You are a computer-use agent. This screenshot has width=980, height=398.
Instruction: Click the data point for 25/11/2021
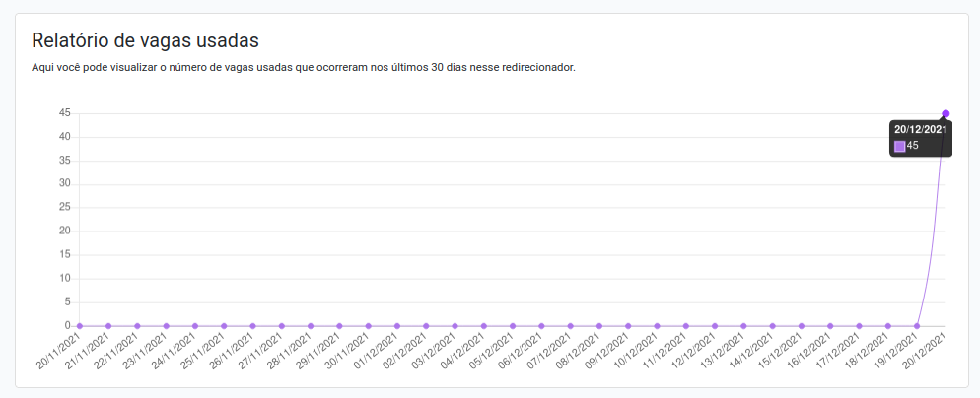tap(224, 325)
